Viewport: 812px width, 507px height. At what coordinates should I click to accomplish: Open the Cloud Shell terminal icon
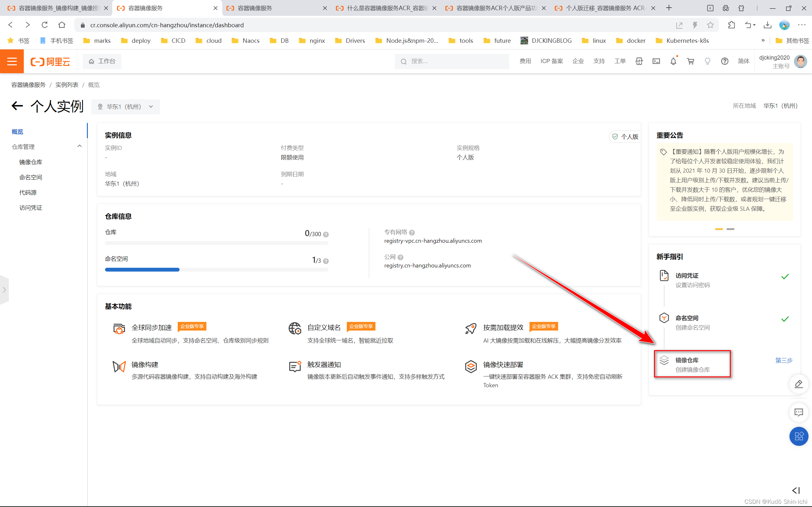click(656, 61)
